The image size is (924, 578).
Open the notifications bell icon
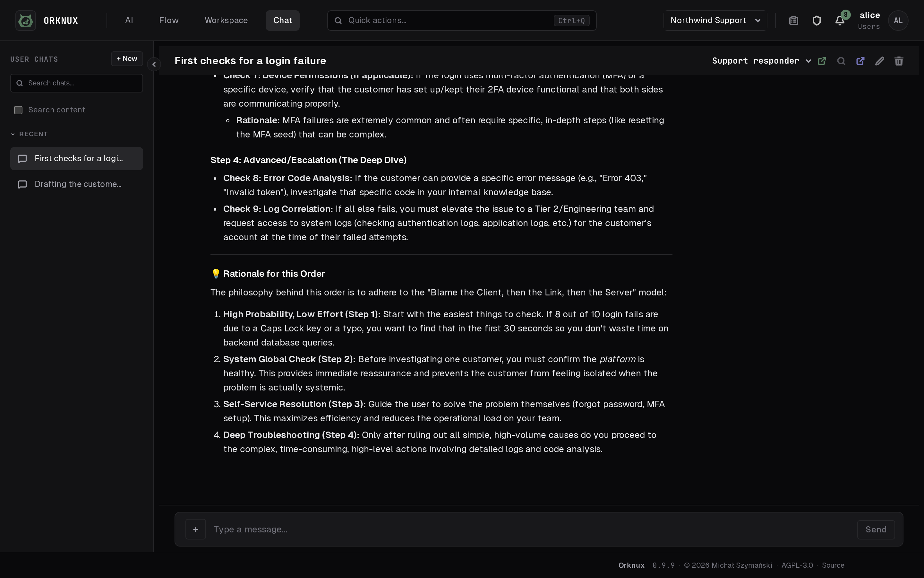coord(840,21)
